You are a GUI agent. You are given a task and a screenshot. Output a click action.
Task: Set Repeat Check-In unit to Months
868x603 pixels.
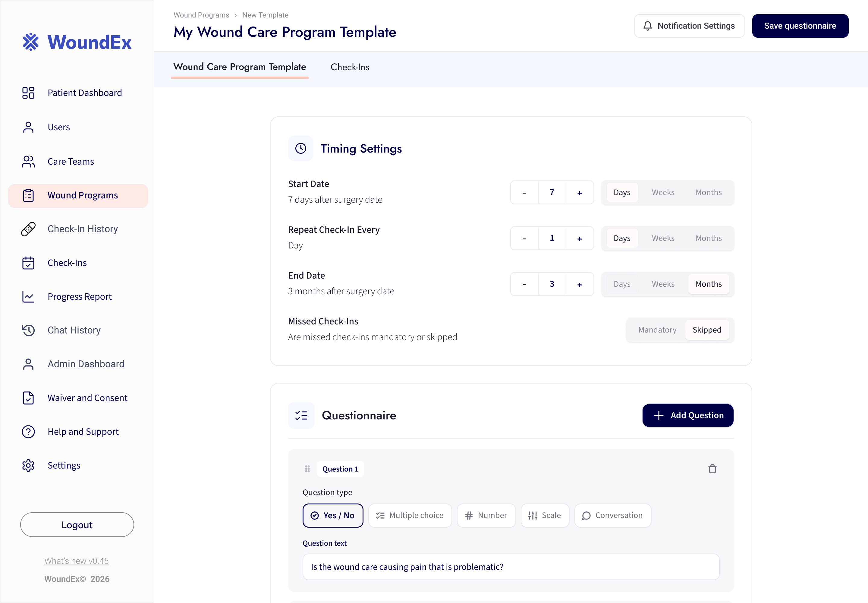click(709, 238)
